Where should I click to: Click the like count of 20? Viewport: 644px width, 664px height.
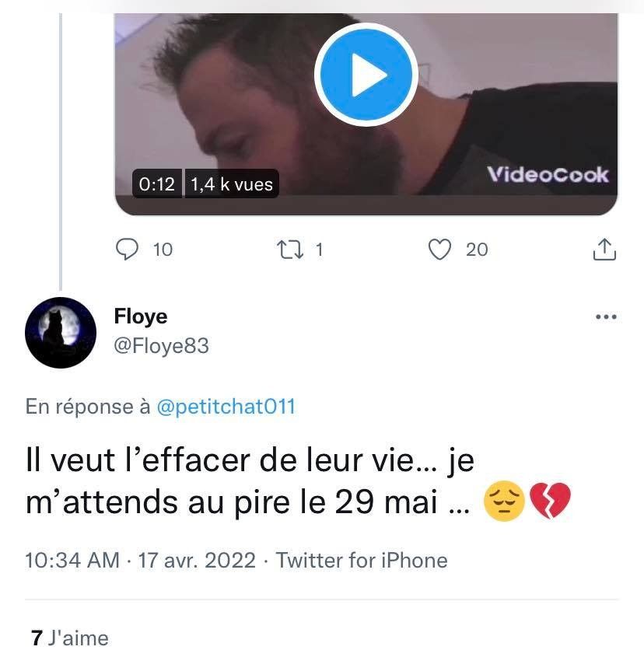(477, 250)
